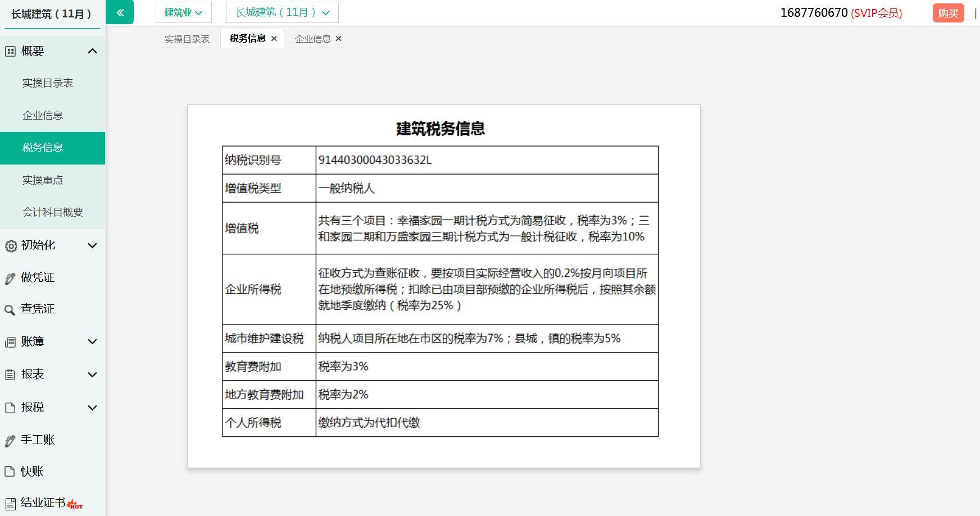Screen dimensions: 980x516
Task: Open 会计科目概要 in sidebar
Action: pos(53,212)
